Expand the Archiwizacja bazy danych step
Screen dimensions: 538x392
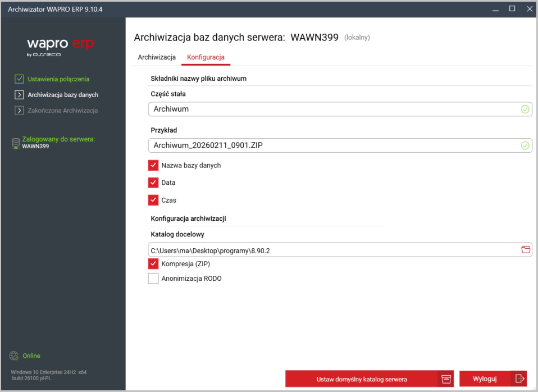pyautogui.click(x=62, y=95)
